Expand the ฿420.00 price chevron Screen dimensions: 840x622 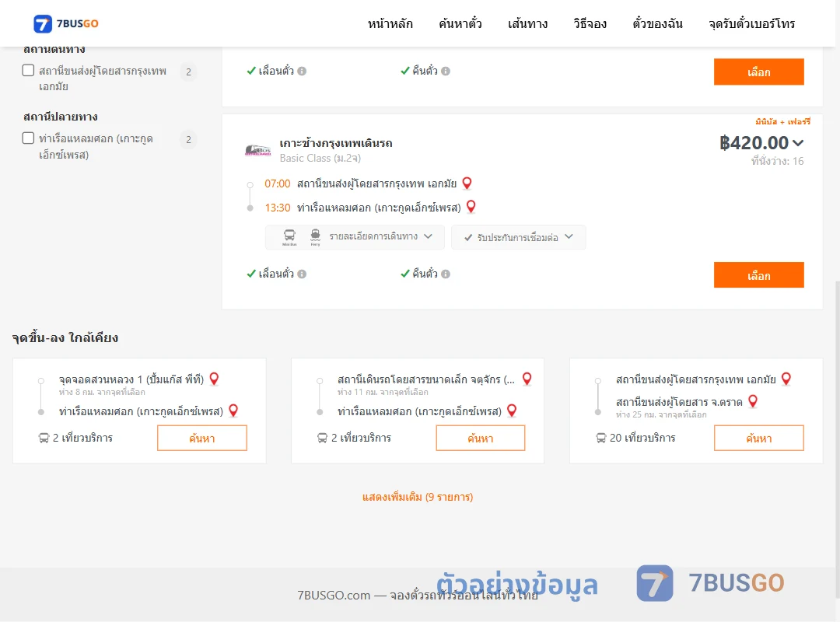coord(798,143)
